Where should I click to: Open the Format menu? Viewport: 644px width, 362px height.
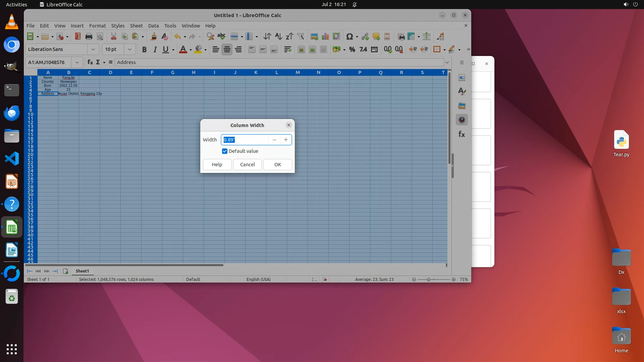point(97,26)
